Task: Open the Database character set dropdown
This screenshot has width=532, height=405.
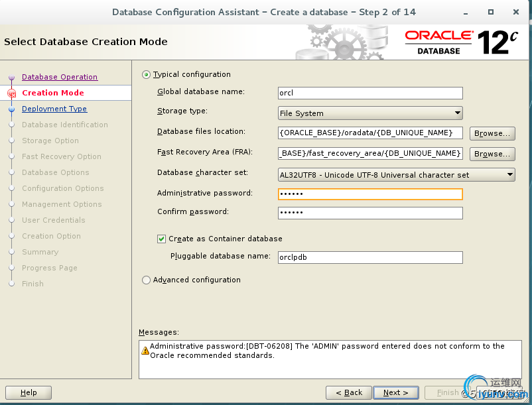Action: [396, 175]
